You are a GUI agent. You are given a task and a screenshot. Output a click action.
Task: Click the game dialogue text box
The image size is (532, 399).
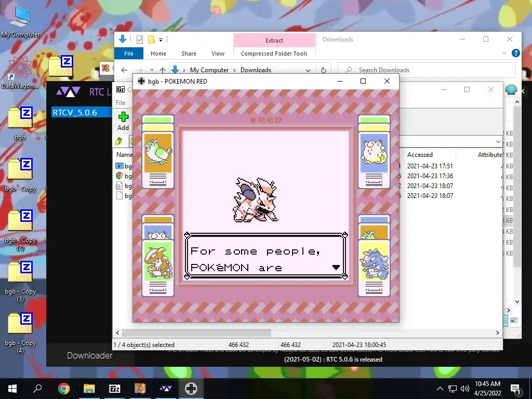[x=265, y=256]
